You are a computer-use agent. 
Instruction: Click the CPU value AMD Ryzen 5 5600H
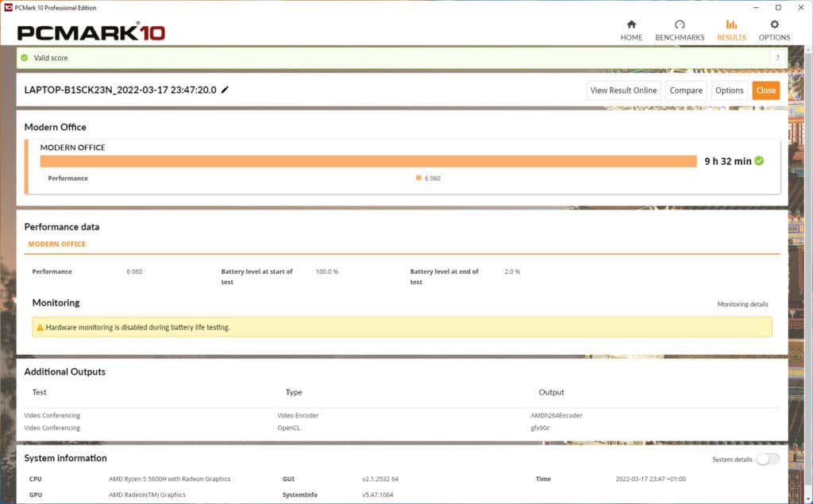170,479
